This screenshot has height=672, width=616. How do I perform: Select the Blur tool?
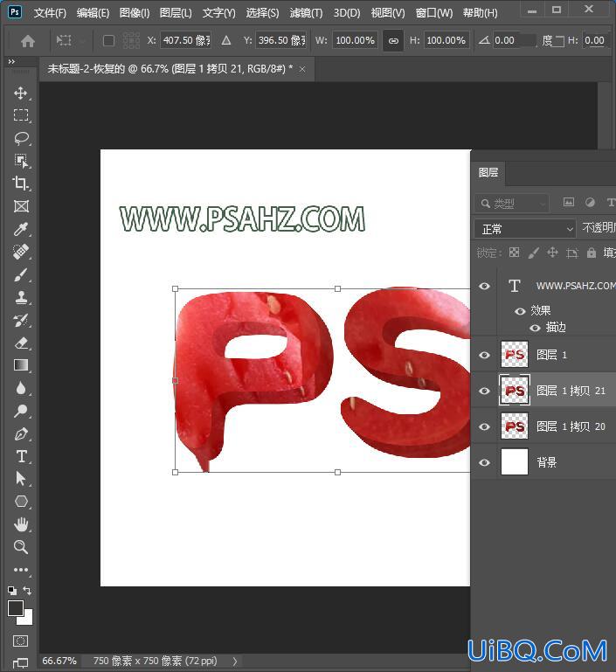[21, 388]
